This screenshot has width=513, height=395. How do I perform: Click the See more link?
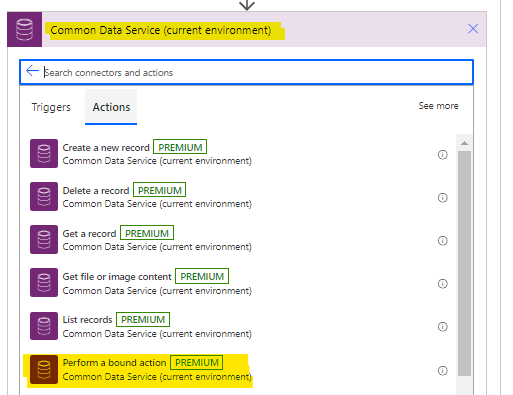[x=438, y=106]
